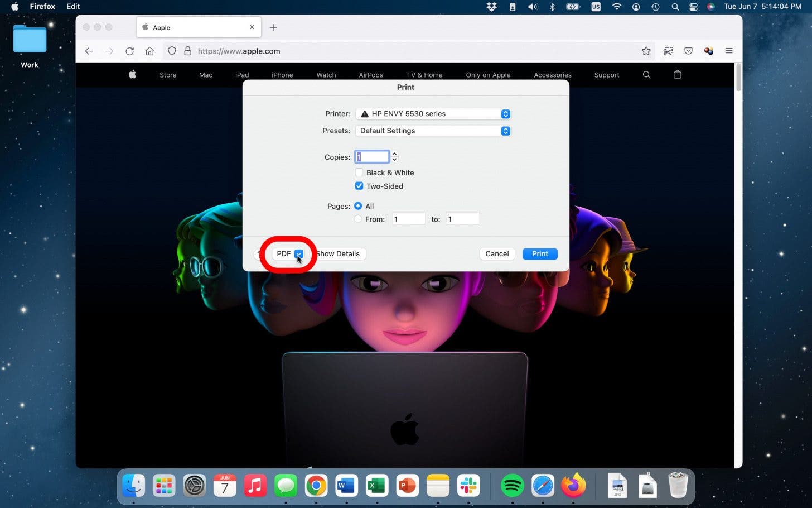The image size is (812, 508).
Task: Open the Printer selection dropdown
Action: pyautogui.click(x=433, y=114)
